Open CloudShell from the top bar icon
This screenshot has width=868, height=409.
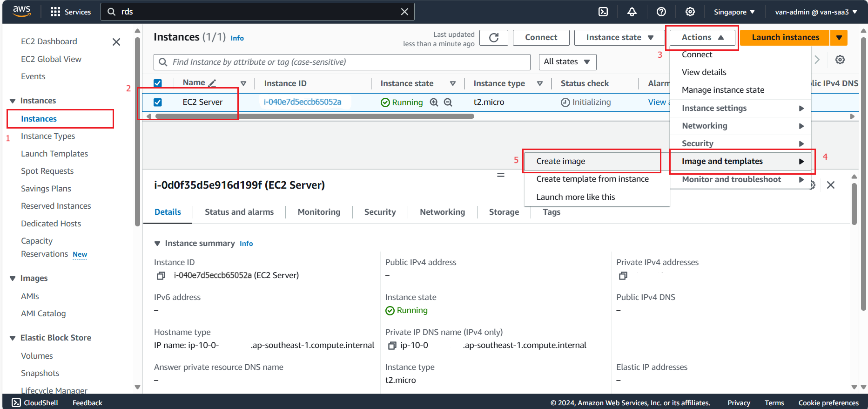coord(603,12)
